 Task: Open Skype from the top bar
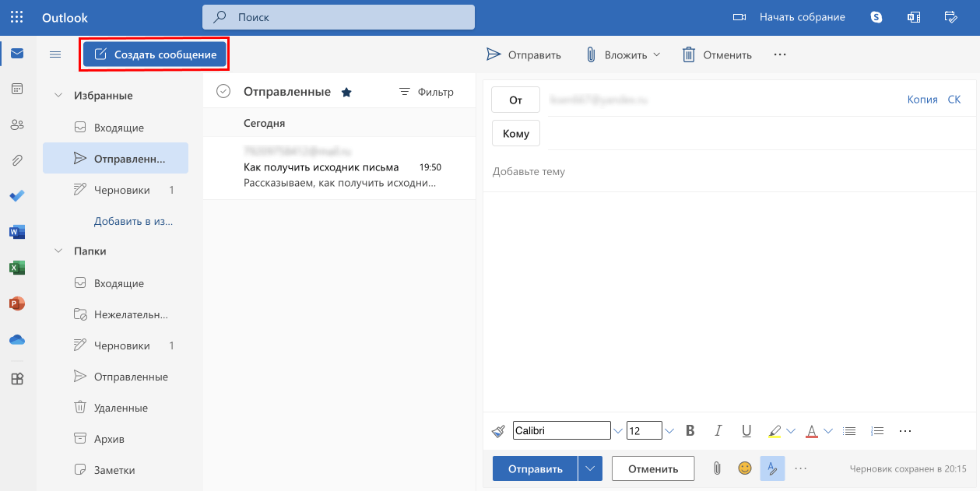tap(876, 16)
